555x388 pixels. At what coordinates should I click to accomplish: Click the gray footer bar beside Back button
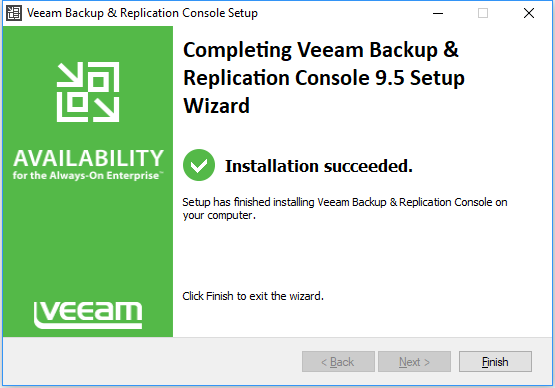(x=152, y=361)
